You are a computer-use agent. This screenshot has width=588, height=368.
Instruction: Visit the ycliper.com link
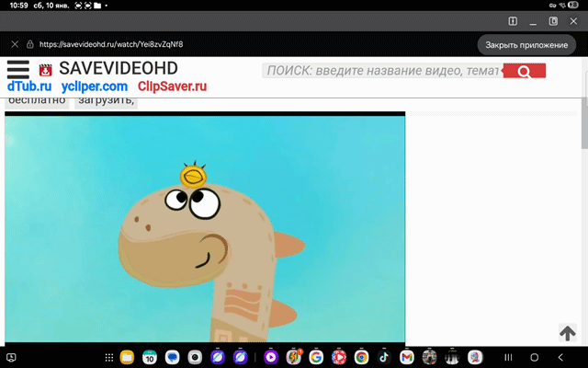coord(95,86)
